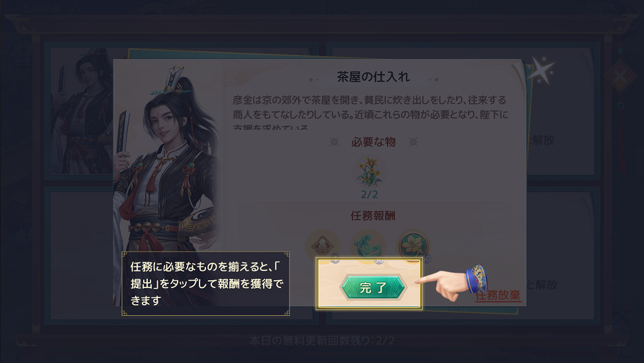This screenshot has width=644, height=363.
Task: Tap the first diamond-shaped reward icon
Action: point(323,246)
